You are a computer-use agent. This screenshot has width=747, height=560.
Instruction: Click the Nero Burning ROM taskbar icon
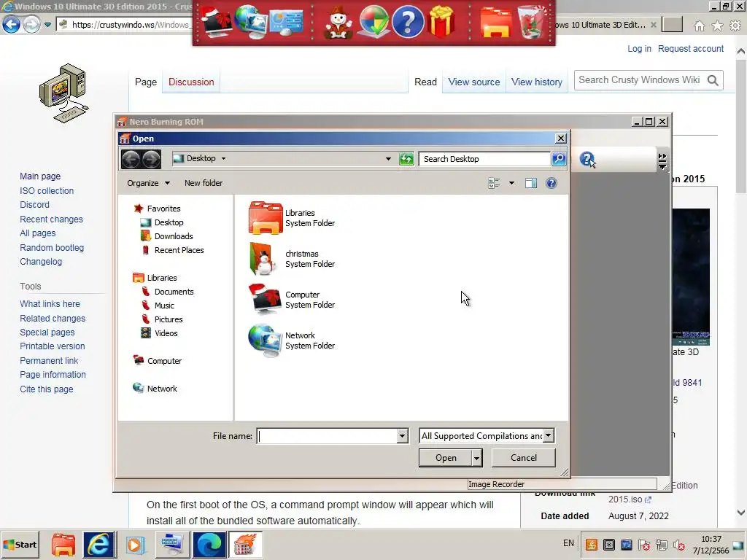(x=245, y=544)
